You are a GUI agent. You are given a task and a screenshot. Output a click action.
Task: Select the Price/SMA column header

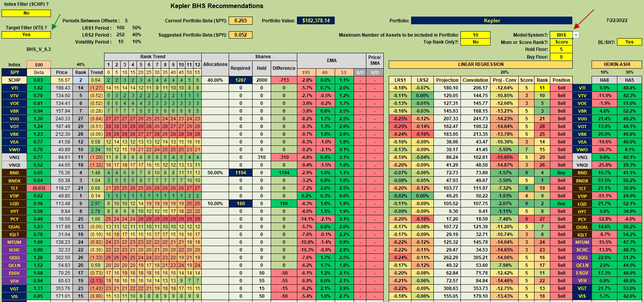coord(375,61)
